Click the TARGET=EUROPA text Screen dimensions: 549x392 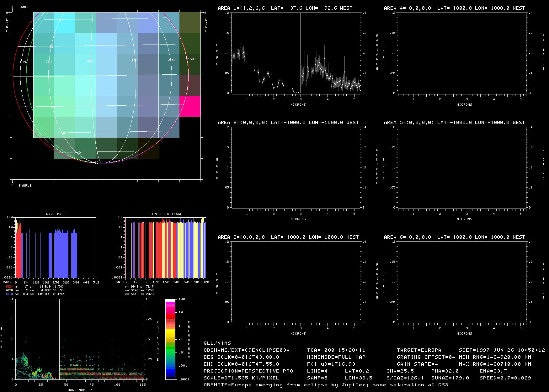[419, 350]
